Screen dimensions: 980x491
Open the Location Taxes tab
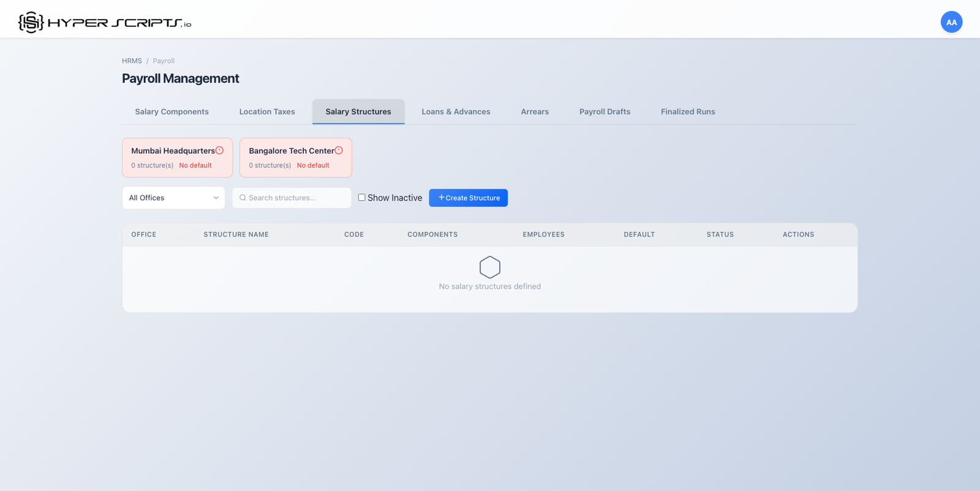pos(267,111)
